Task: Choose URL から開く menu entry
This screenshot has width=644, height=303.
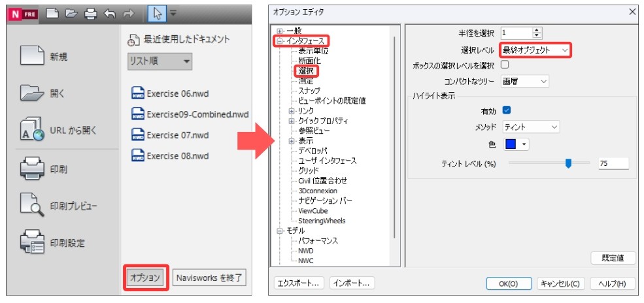Action: (x=58, y=131)
